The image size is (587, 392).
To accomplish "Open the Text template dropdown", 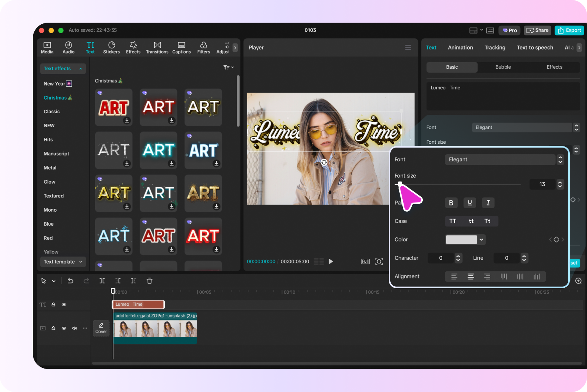I will 62,262.
